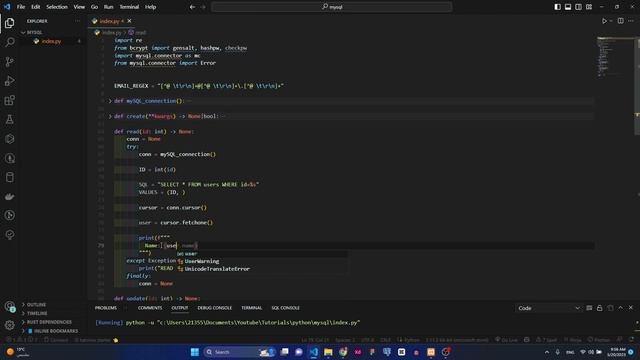Open output log in editor icon
Image resolution: width=640 pixels, height=360 pixels.
(x=610, y=308)
